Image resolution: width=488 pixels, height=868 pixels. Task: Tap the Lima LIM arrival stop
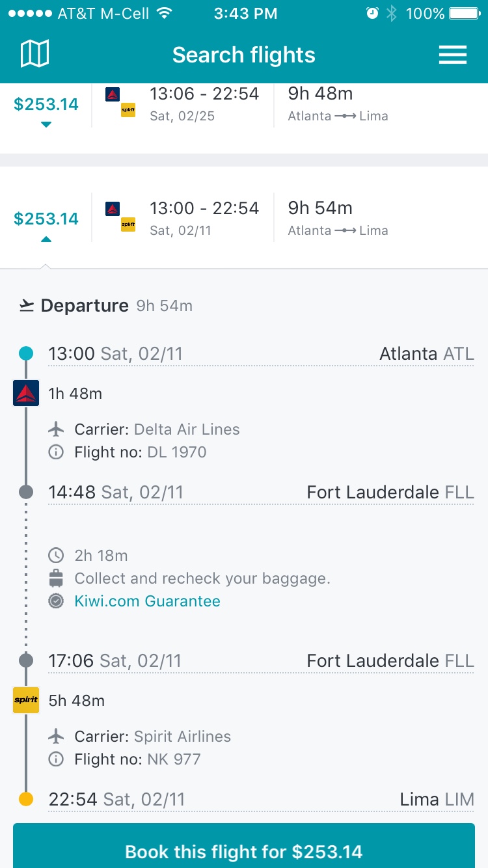(260, 799)
